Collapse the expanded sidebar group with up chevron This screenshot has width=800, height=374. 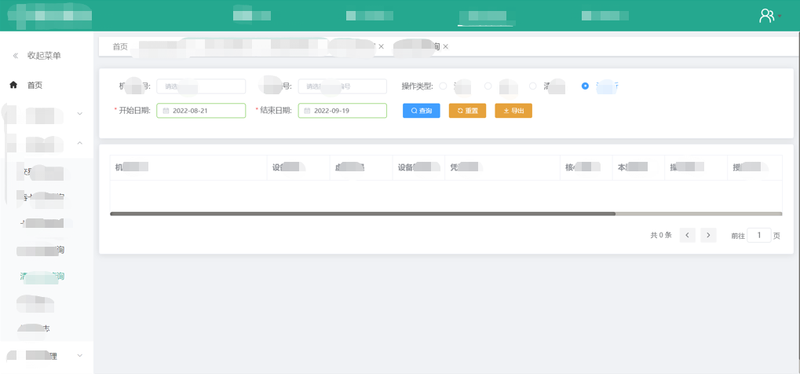point(80,143)
